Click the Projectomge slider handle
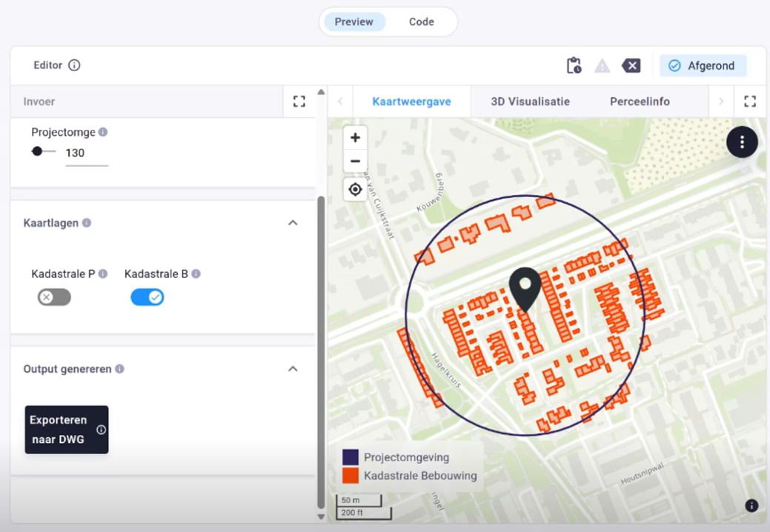This screenshot has height=532, width=770. pos(37,151)
